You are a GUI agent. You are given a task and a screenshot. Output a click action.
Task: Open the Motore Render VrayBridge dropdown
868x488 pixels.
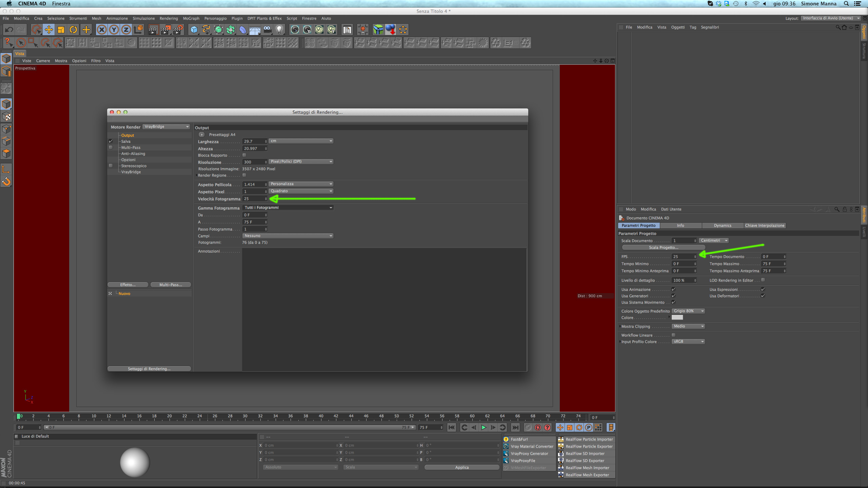pos(166,127)
